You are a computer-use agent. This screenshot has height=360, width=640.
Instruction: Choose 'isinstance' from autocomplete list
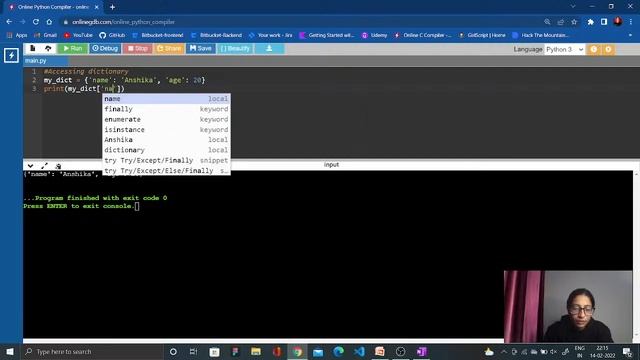[x=166, y=129]
